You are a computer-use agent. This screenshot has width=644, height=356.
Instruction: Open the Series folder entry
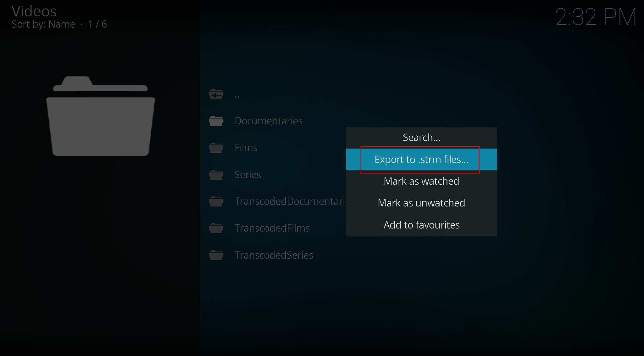[x=248, y=175]
